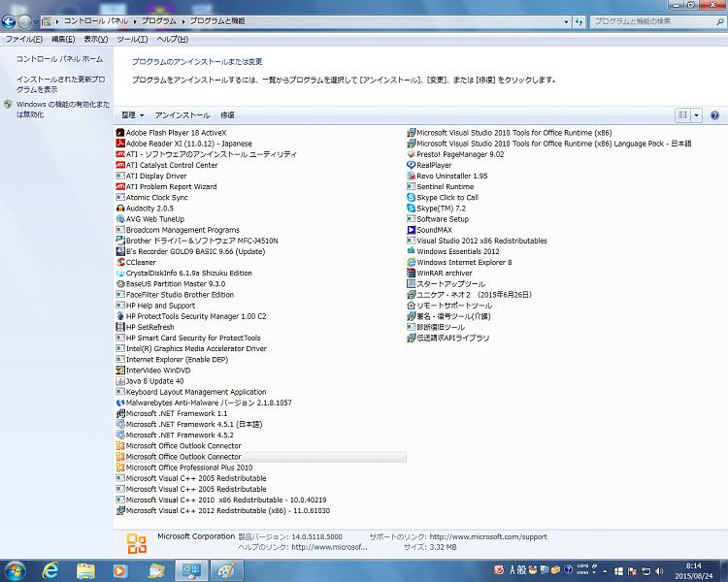
Task: Click the CCleaner program icon
Action: [x=120, y=262]
